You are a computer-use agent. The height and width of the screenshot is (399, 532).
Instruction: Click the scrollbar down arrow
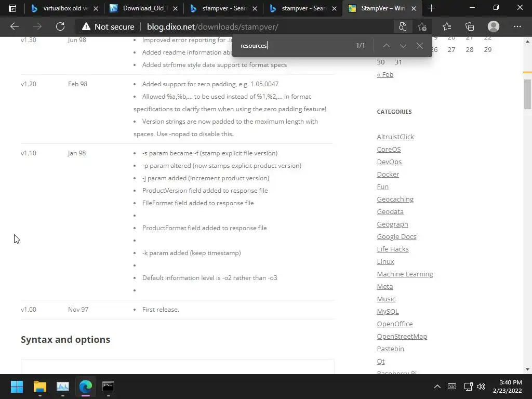point(527,369)
